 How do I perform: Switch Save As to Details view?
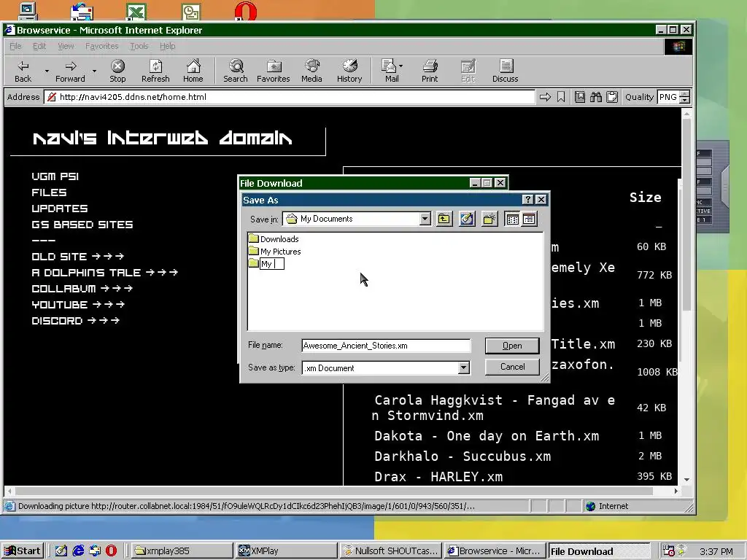pos(529,219)
